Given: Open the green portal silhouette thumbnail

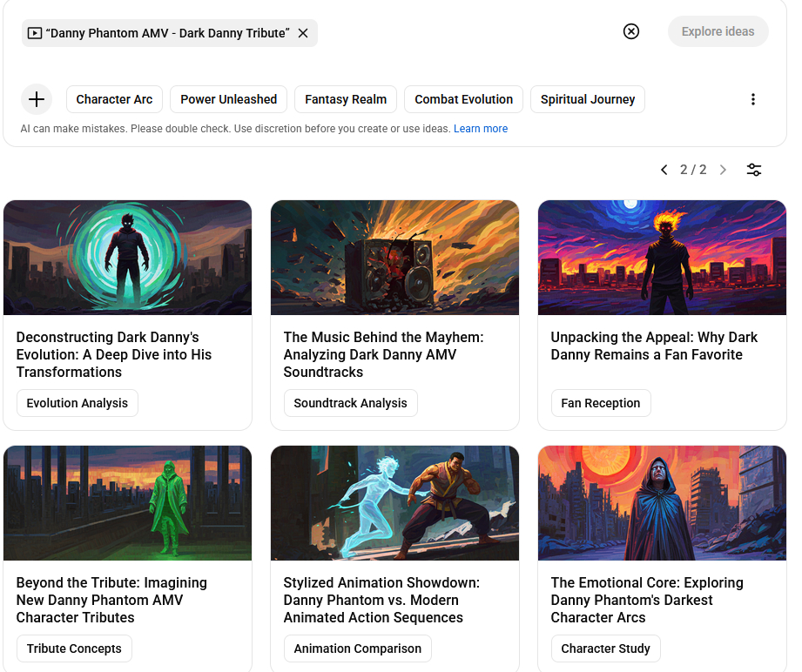Looking at the screenshot, I should tap(127, 258).
